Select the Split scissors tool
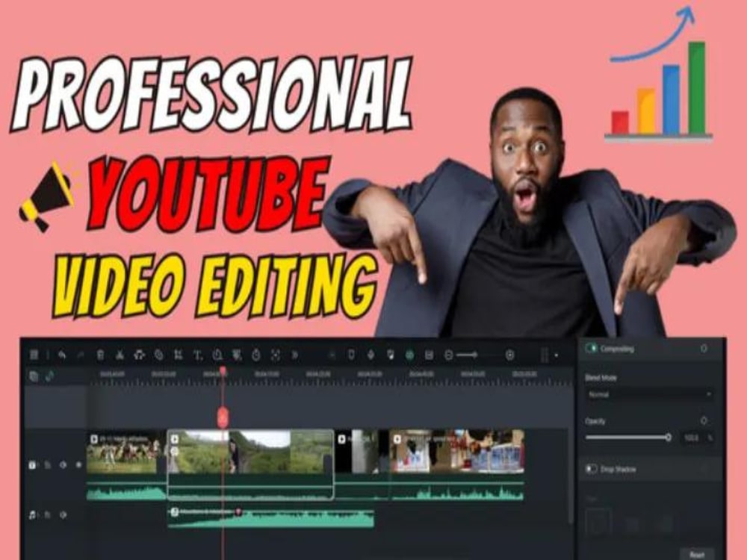The image size is (747, 560). click(x=120, y=355)
